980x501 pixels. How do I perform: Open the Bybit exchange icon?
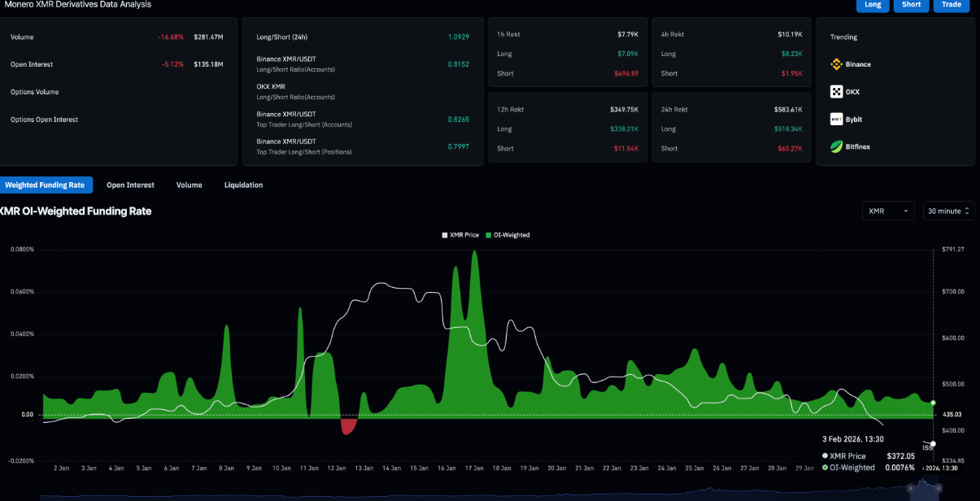(836, 120)
